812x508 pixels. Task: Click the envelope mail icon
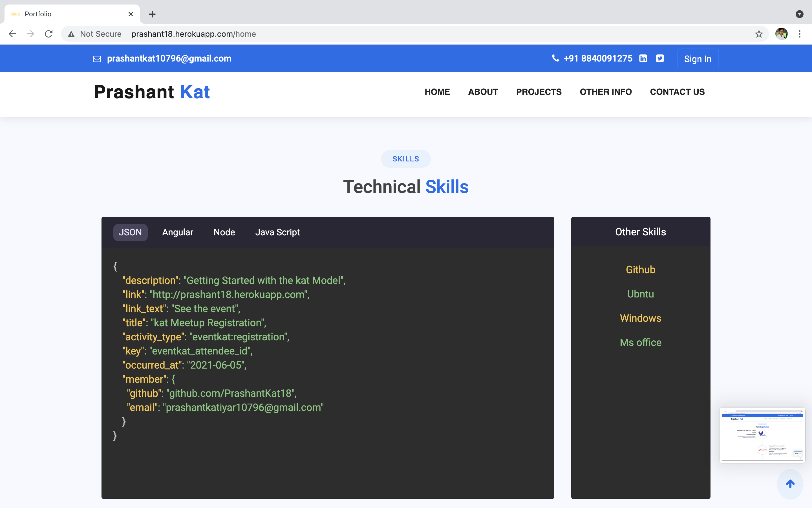tap(97, 59)
